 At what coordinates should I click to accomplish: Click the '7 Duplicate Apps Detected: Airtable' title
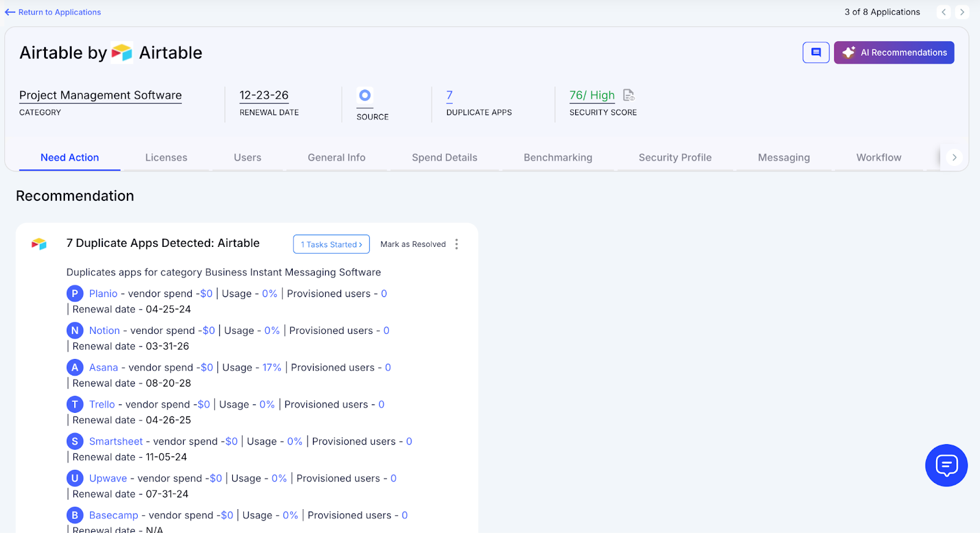[163, 243]
